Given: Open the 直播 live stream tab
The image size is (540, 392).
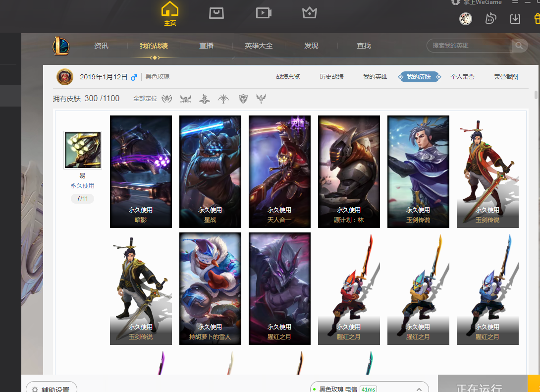Looking at the screenshot, I should [206, 46].
